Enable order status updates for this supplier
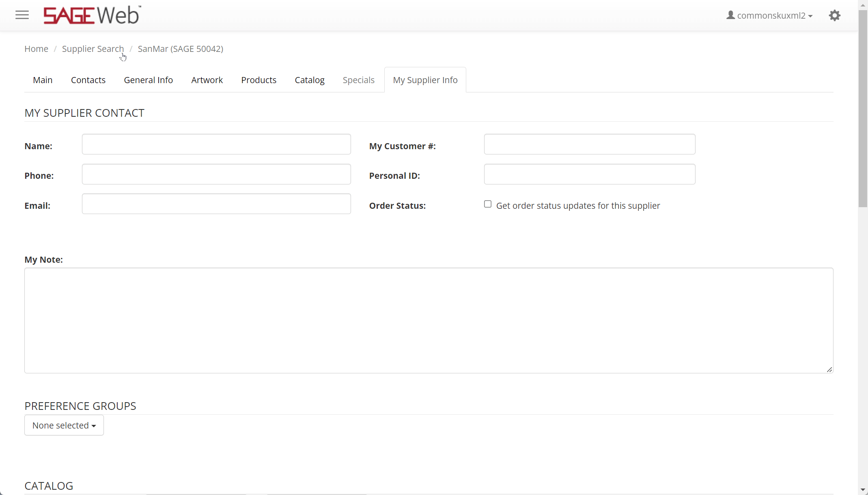Image resolution: width=868 pixels, height=495 pixels. pyautogui.click(x=488, y=204)
